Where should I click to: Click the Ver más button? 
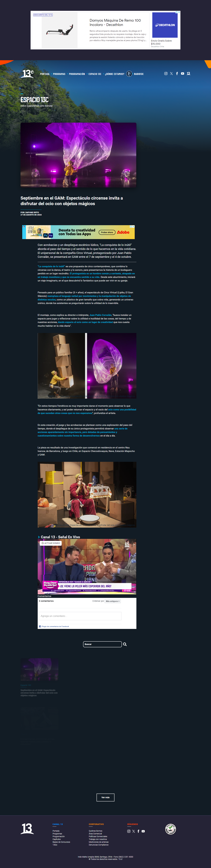click(105, 798)
